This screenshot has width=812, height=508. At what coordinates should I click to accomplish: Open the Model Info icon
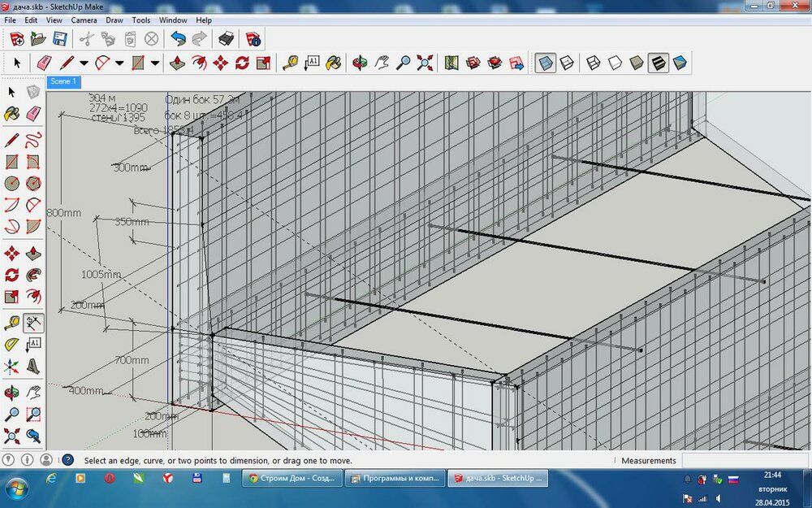[x=253, y=38]
